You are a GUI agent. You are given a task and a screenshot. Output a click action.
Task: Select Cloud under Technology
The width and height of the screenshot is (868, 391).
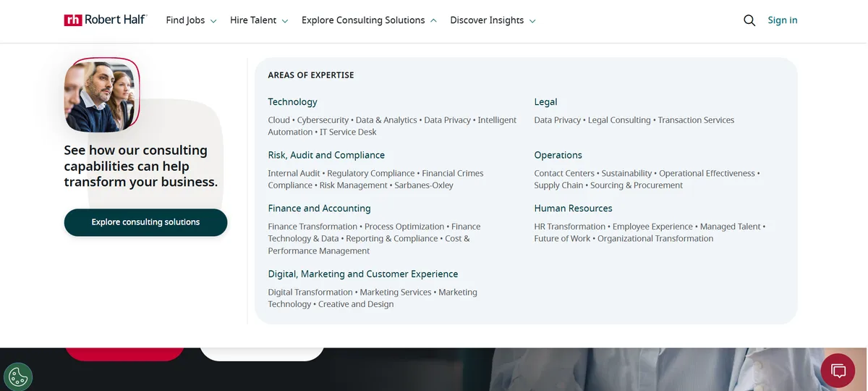[x=278, y=120]
